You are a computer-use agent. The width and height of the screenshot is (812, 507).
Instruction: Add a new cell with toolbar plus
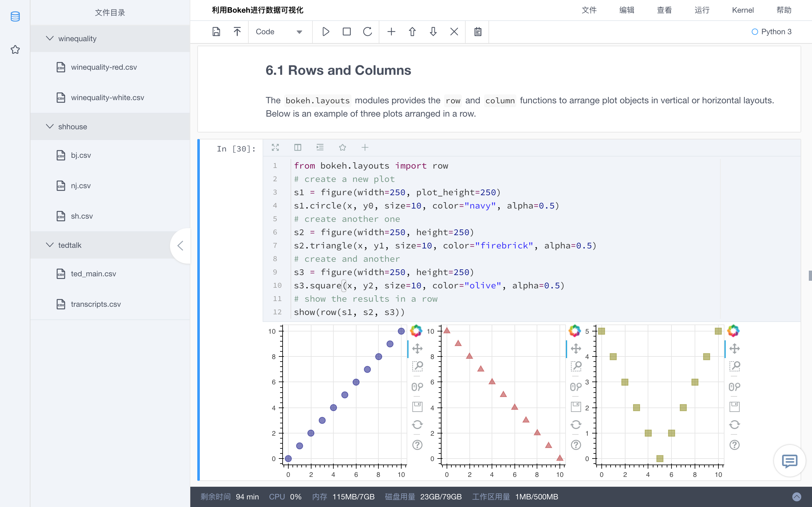[391, 31]
